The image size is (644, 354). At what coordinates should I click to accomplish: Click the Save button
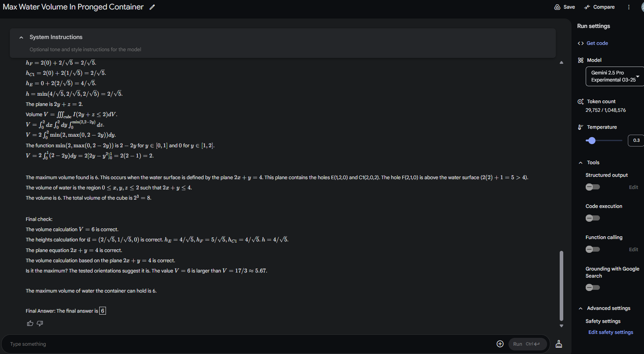tap(564, 7)
